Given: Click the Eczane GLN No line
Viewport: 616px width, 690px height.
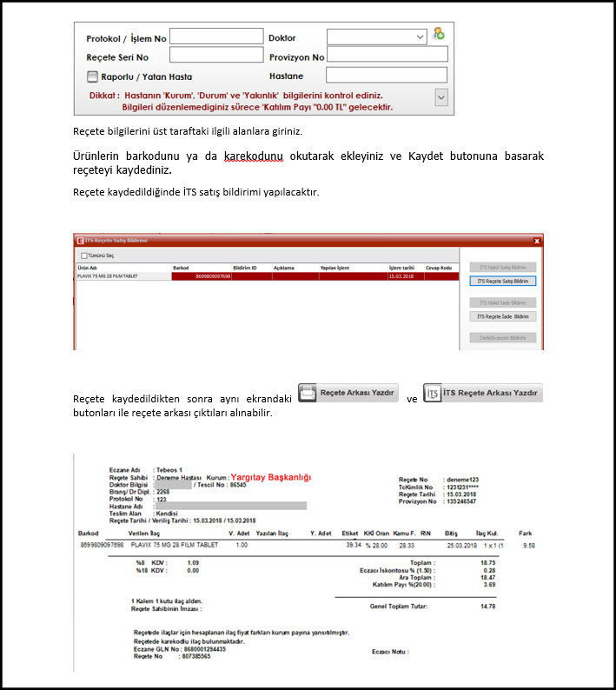Looking at the screenshot, I should pos(180,649).
